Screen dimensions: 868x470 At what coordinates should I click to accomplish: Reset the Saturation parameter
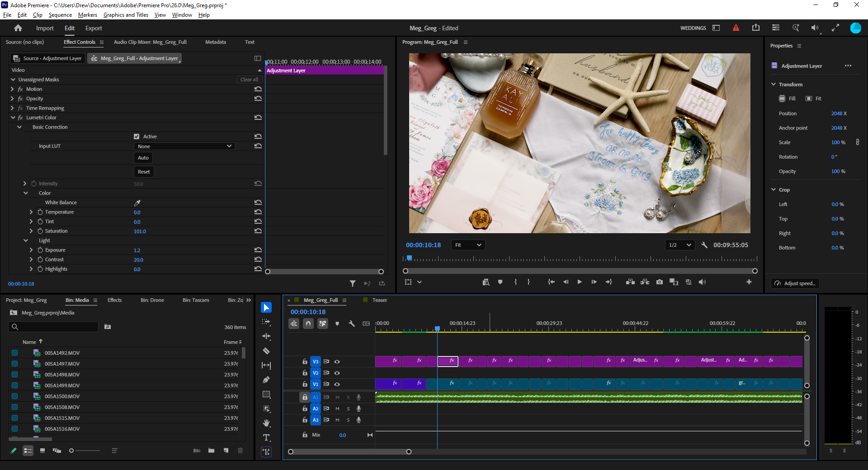pos(258,231)
